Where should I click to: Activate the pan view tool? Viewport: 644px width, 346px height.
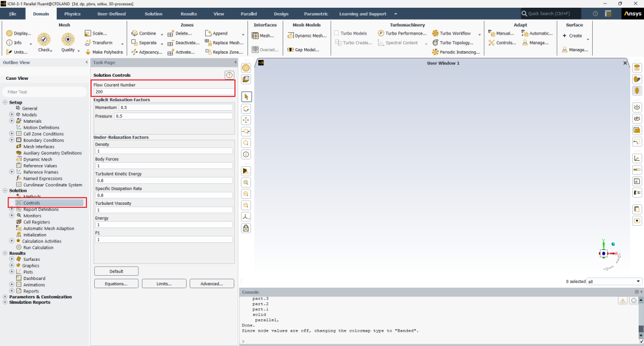(x=246, y=120)
